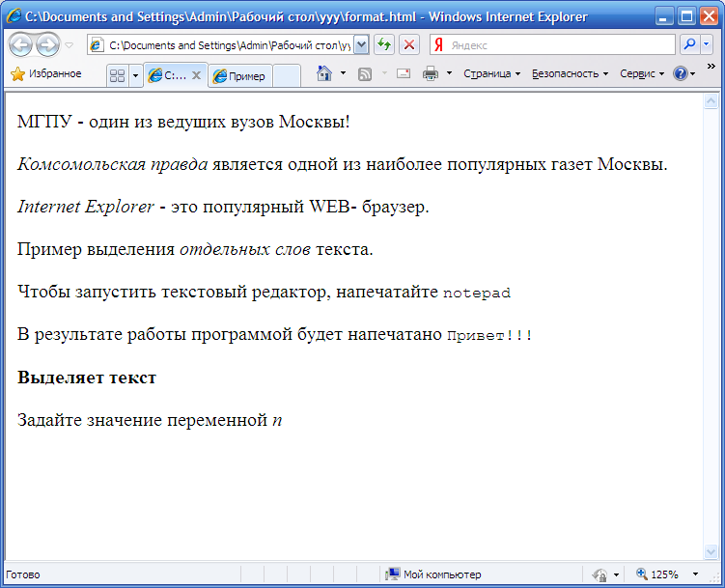
Task: Click the text Привет!!!
Action: pos(489,335)
